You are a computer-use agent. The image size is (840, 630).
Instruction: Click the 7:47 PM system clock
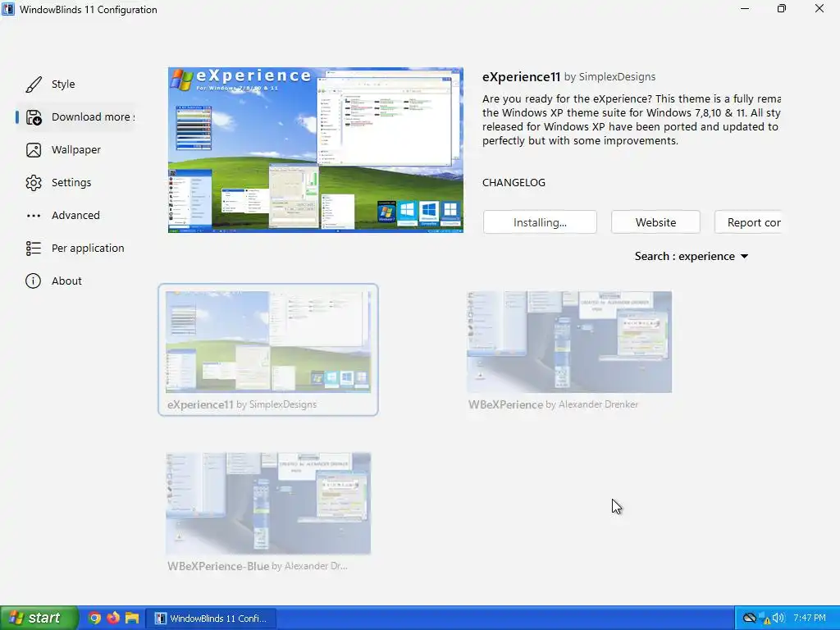tap(810, 619)
